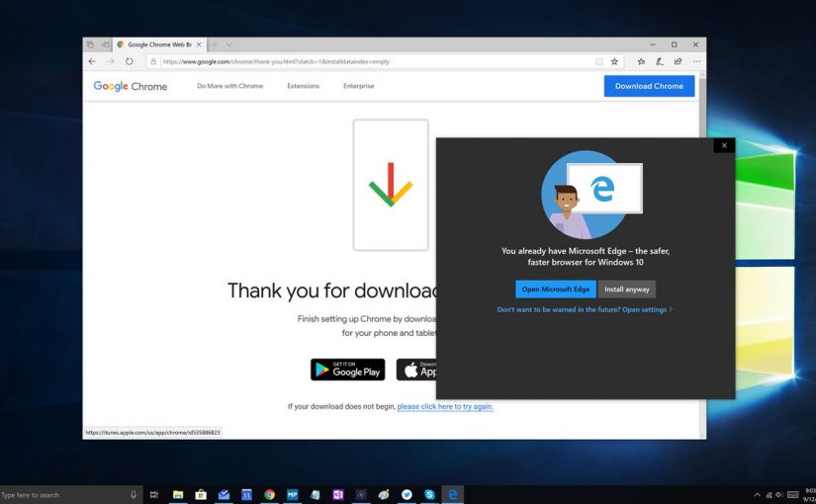Click the lock icon in address bar
The height and width of the screenshot is (504, 816).
click(x=153, y=61)
